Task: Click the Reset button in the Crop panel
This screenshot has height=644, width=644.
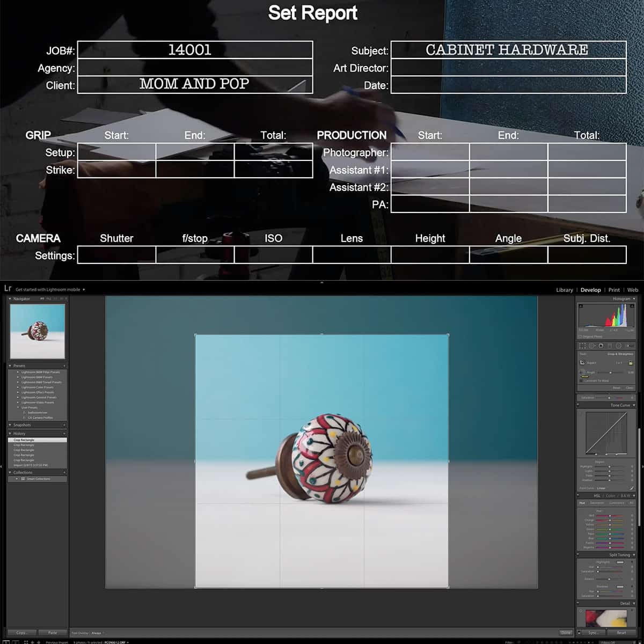Action: (617, 387)
